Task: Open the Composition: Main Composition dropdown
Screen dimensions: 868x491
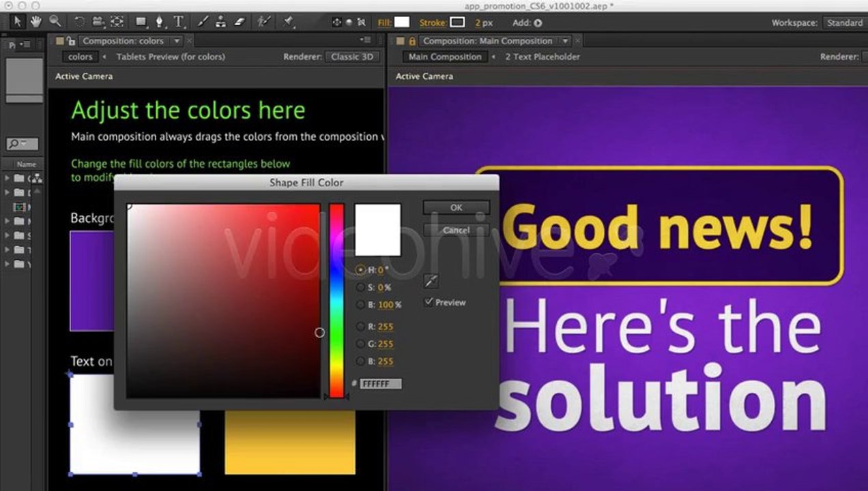Action: (565, 41)
